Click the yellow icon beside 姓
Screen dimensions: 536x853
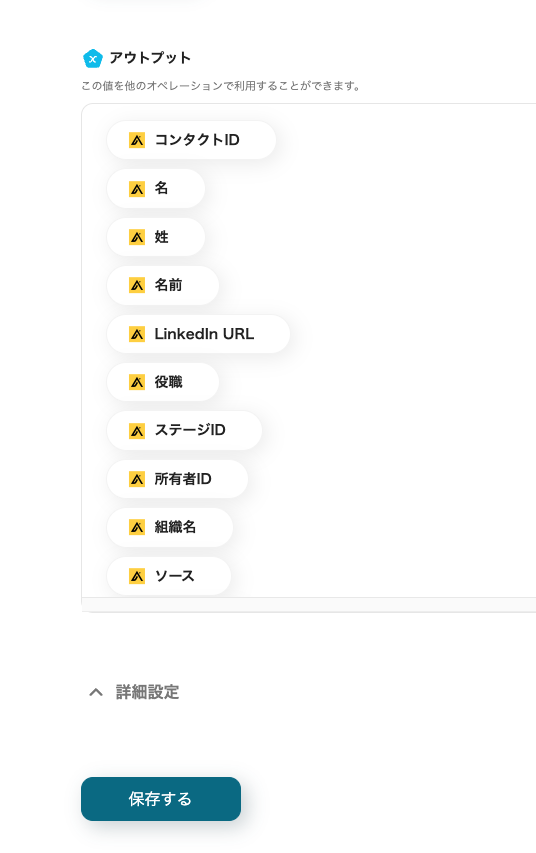[137, 237]
